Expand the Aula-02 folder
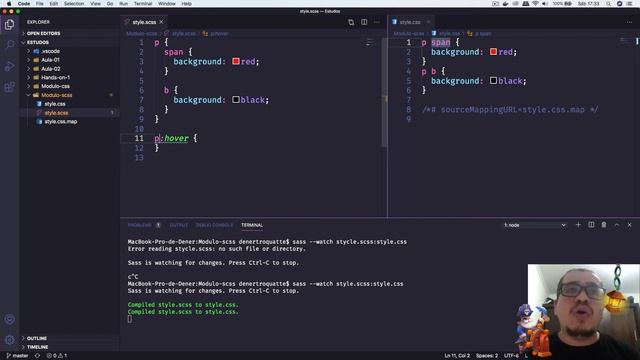Viewport: 640px width, 360px height. 69,69
